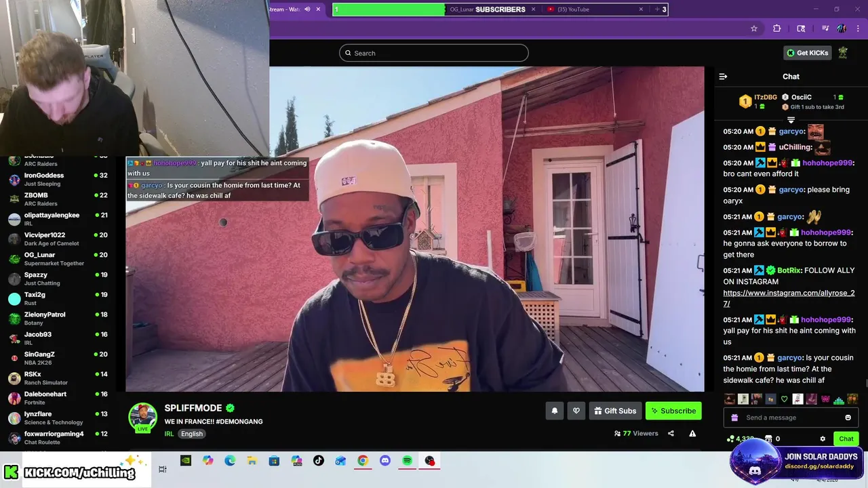Open the share icon beside viewer count
This screenshot has height=488, width=868.
[671, 434]
